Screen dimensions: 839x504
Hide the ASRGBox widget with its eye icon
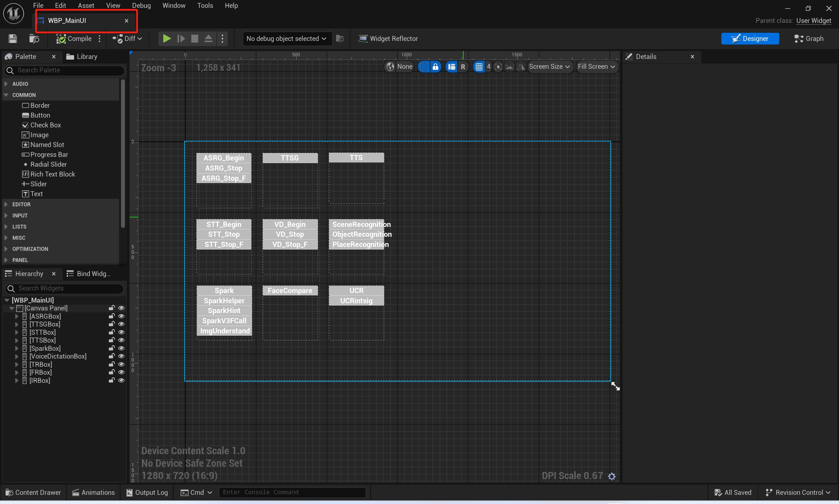pyautogui.click(x=121, y=316)
